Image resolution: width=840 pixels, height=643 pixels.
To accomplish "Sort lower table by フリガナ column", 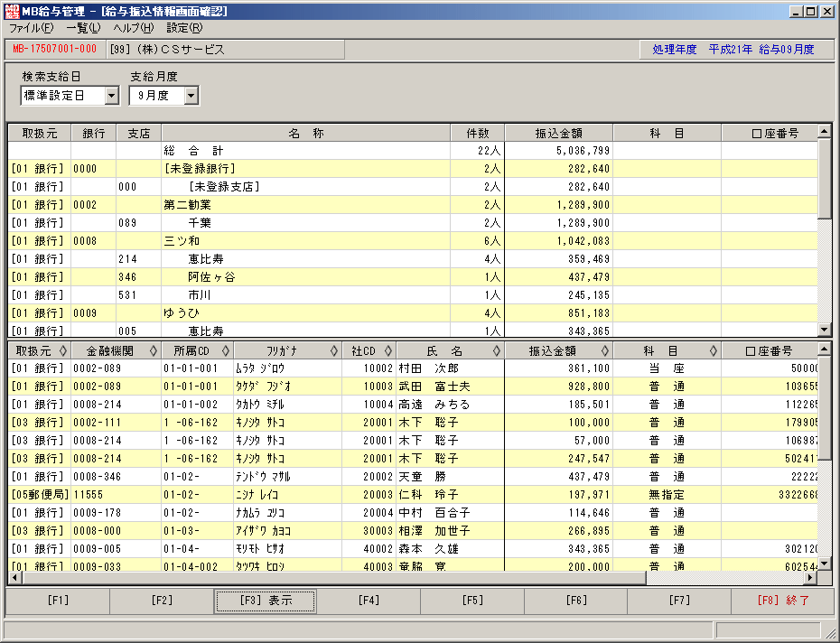I will click(x=288, y=351).
